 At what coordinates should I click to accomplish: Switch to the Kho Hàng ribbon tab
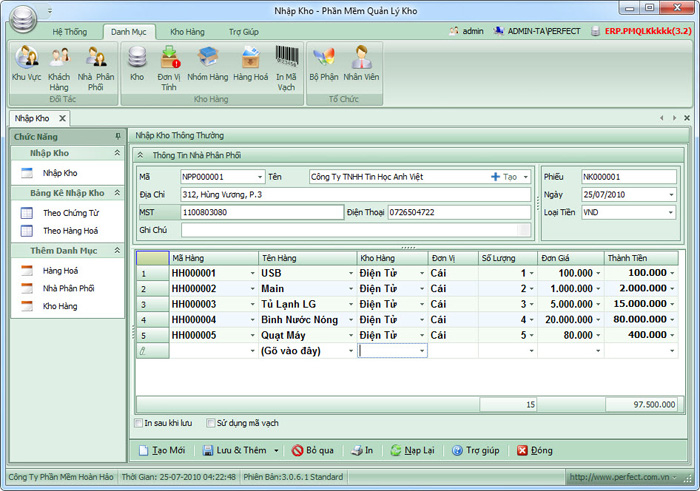(x=187, y=32)
